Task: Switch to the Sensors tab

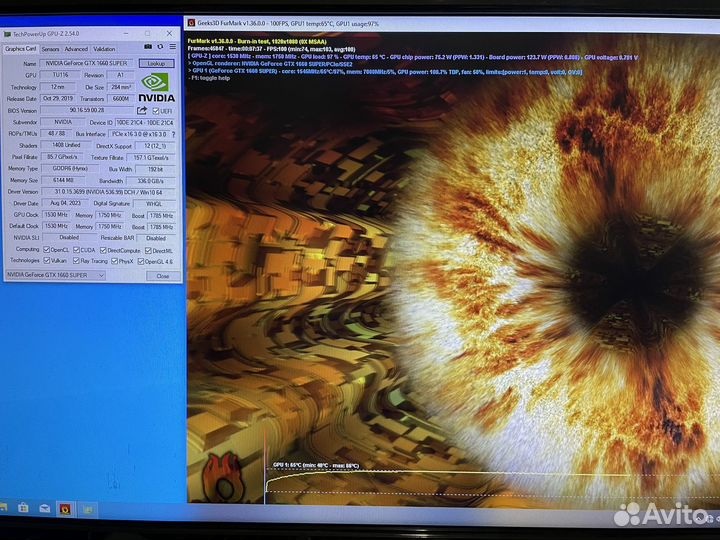Action: pyautogui.click(x=50, y=48)
